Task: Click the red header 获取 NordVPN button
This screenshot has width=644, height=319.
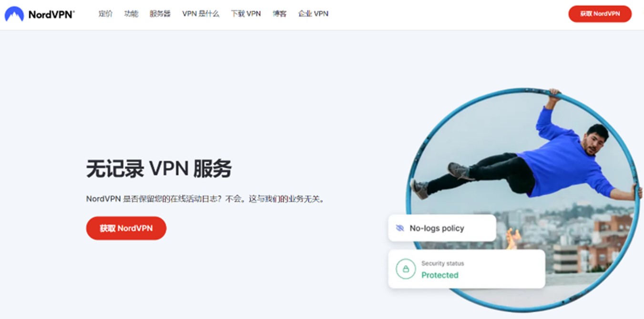Action: 600,14
